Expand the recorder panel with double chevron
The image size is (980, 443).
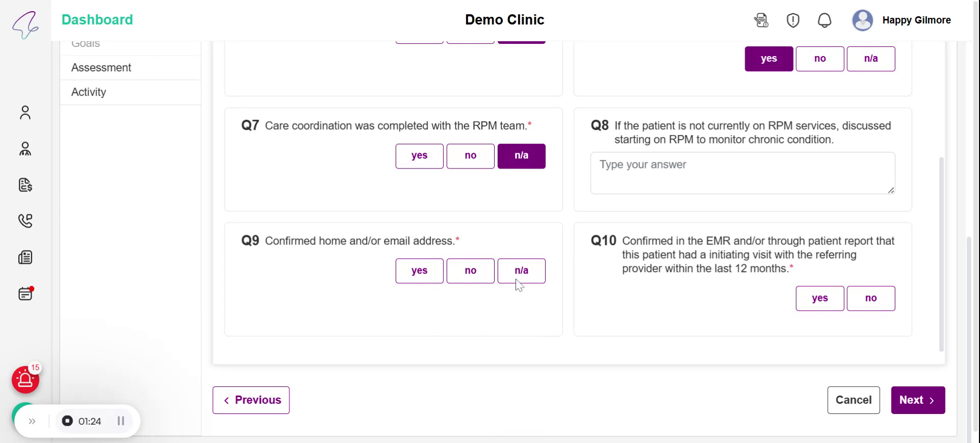pyautogui.click(x=32, y=421)
